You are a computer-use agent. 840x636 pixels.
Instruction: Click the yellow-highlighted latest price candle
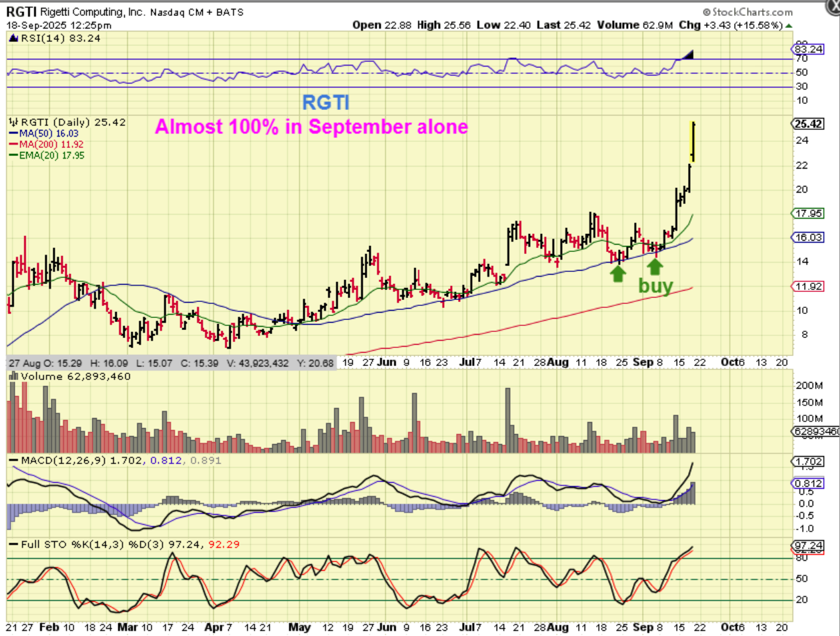click(693, 142)
